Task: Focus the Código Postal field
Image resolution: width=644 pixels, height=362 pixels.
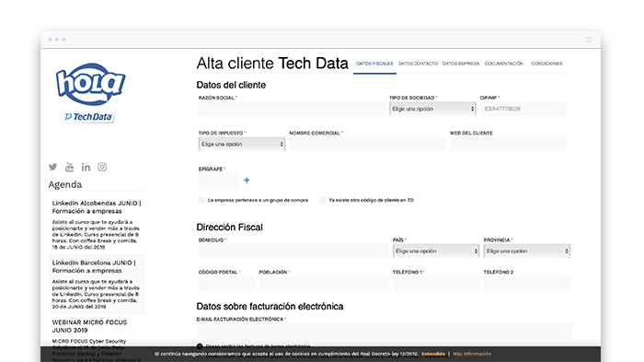Action: tap(226, 284)
